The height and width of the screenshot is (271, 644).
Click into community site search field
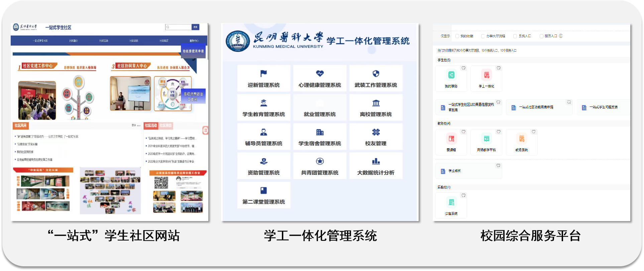pos(179,27)
